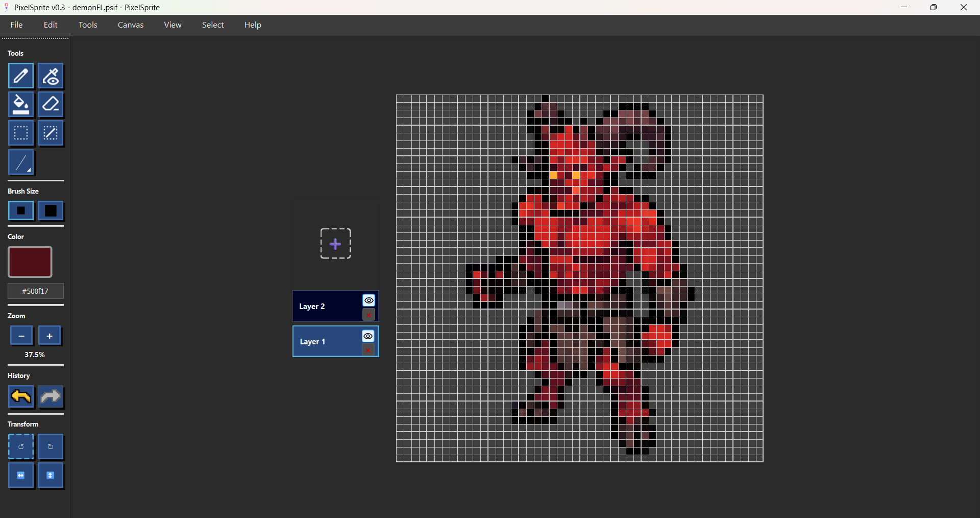This screenshot has width=980, height=518.
Task: Hide Layer 2 using its eye icon
Action: click(x=369, y=300)
